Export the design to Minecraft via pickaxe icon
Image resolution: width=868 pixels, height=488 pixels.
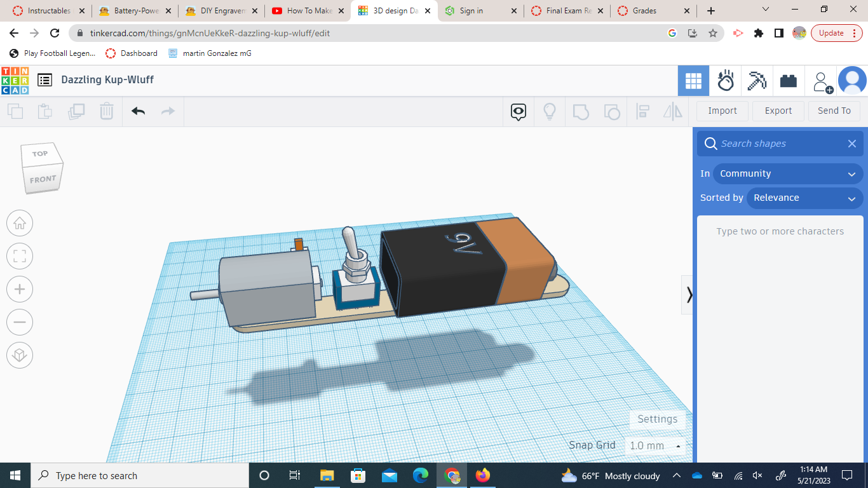(757, 81)
